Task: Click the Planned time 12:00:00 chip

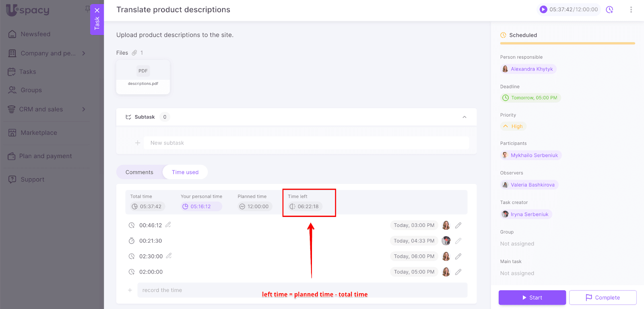Action: pyautogui.click(x=254, y=206)
